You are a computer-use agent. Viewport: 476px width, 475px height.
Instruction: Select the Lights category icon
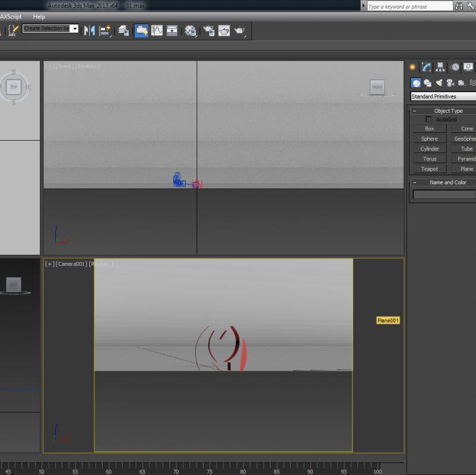pyautogui.click(x=439, y=83)
